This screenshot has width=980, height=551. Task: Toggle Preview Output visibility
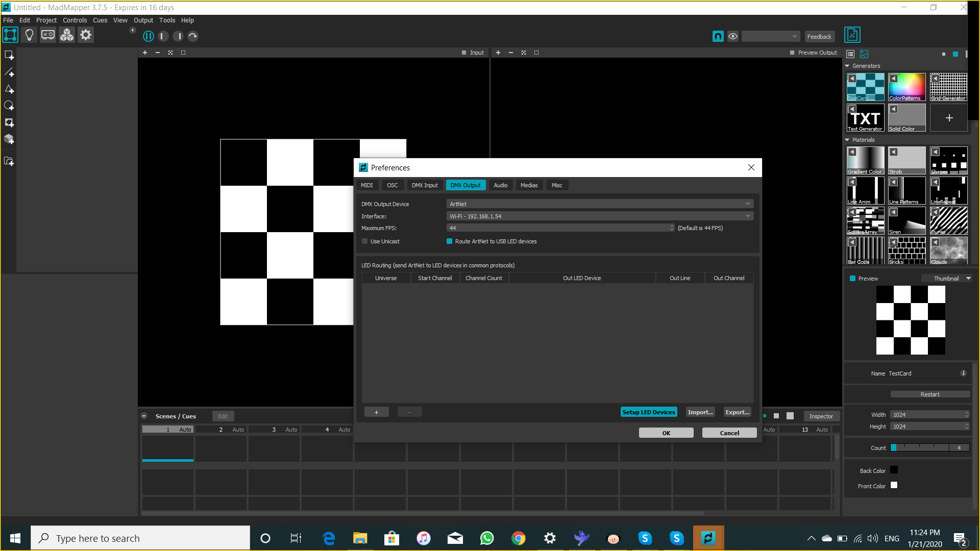click(x=792, y=53)
